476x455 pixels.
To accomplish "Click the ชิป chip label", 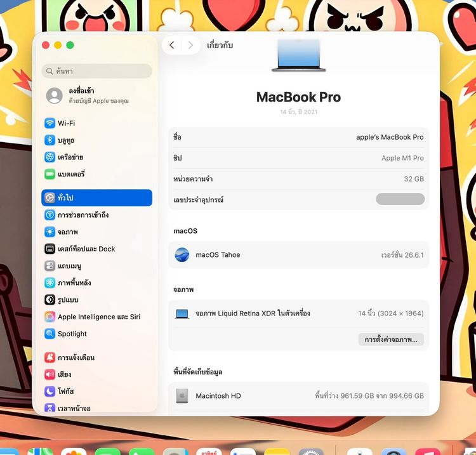I will coord(178,158).
